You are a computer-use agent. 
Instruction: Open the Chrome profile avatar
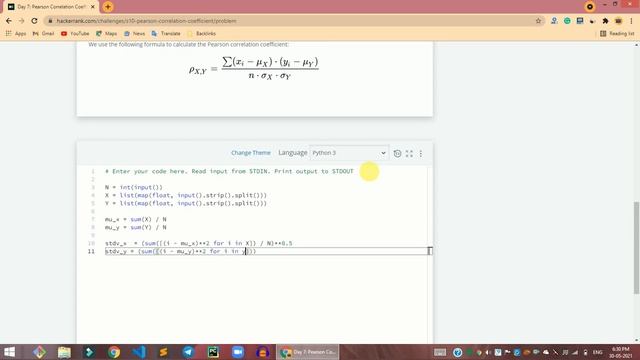[618, 21]
